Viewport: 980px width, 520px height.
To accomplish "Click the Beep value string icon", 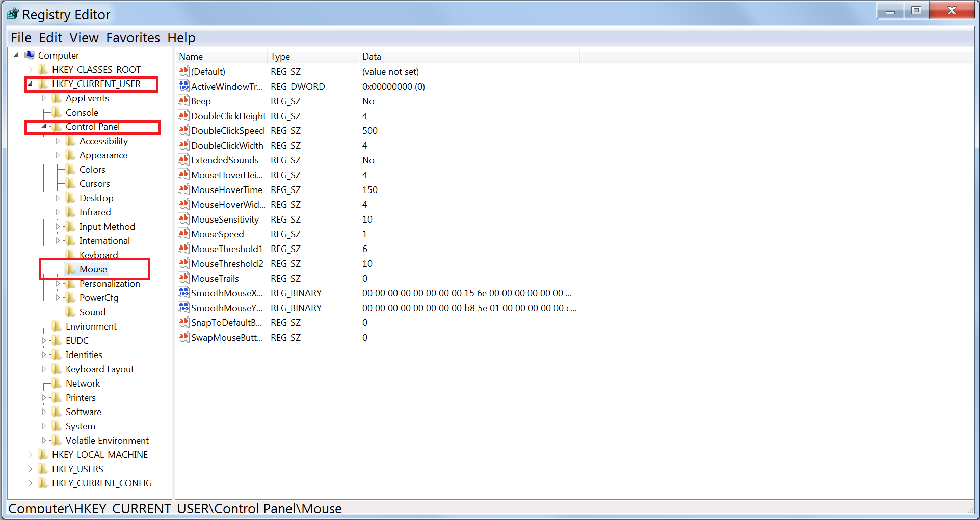I will (184, 100).
